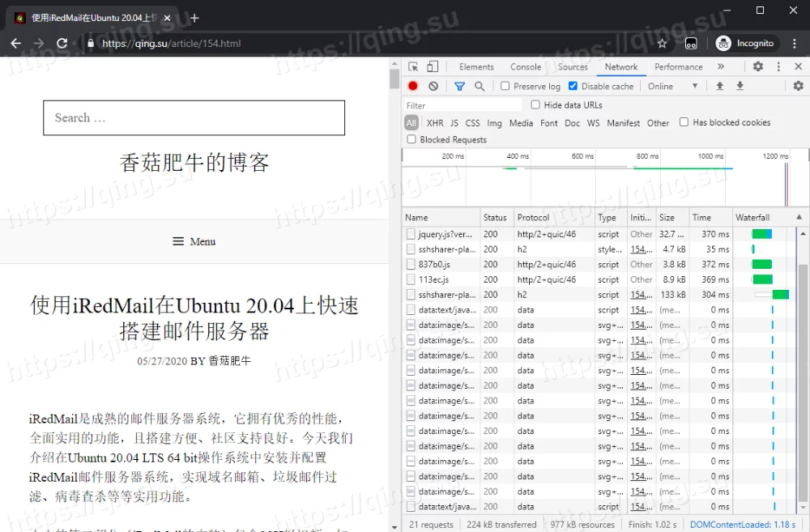Screen dimensions: 810x532
Task: Uncheck the Disable cache checkbox
Action: point(573,86)
